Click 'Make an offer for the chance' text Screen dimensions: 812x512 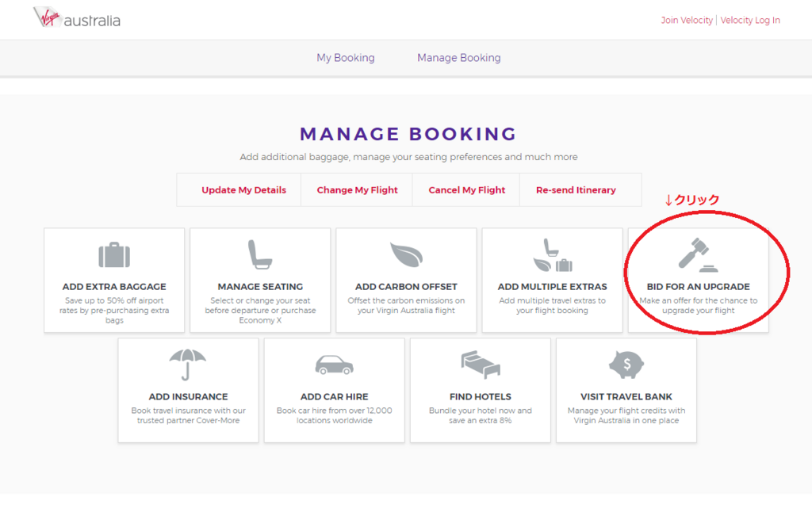pyautogui.click(x=698, y=305)
